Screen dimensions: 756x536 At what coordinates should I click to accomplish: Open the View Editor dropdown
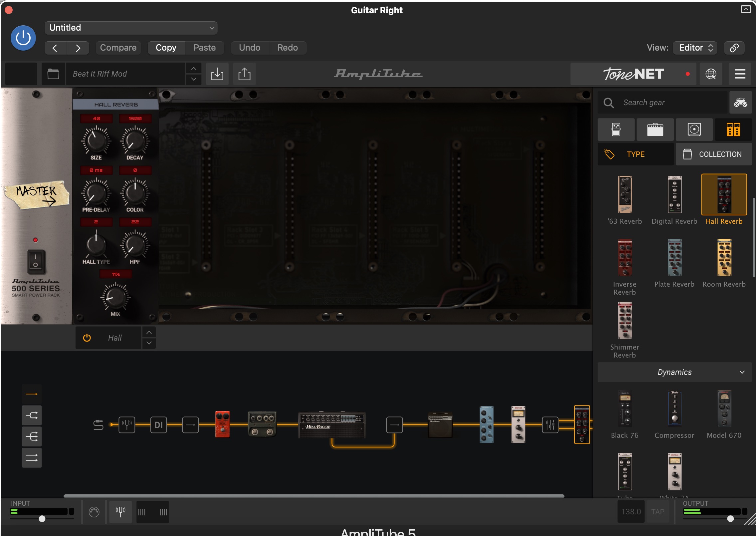pyautogui.click(x=695, y=48)
